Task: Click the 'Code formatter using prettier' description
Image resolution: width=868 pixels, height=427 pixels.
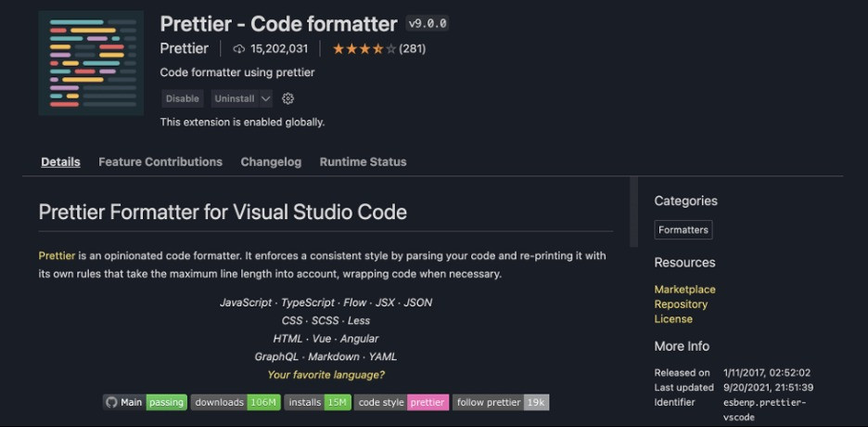Action: tap(237, 72)
